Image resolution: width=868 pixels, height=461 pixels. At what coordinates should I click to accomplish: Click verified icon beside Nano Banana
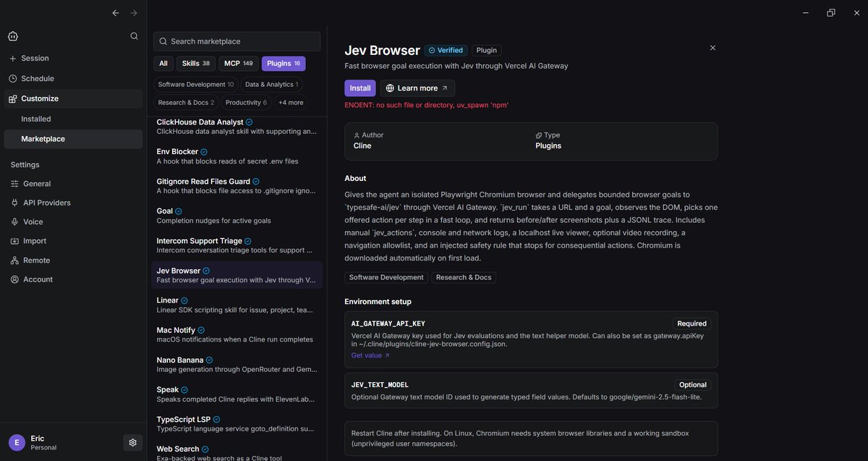pyautogui.click(x=209, y=360)
